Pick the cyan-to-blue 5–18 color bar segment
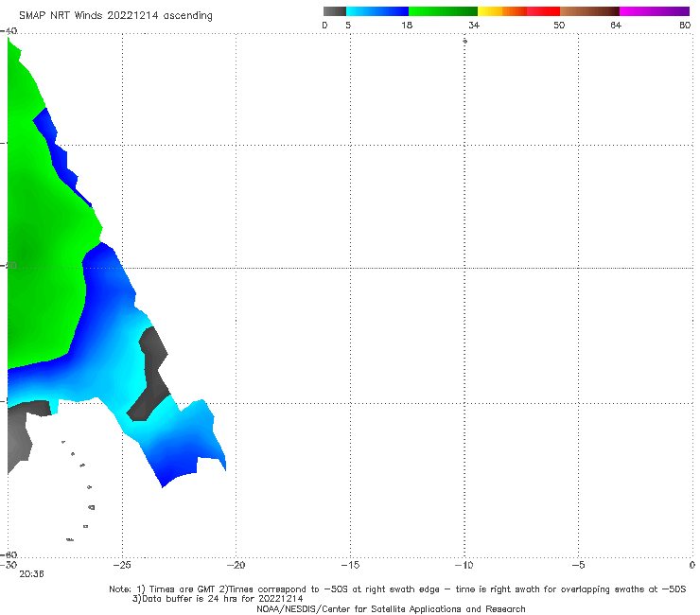Viewport: 700px width, 615px height. pyautogui.click(x=377, y=11)
